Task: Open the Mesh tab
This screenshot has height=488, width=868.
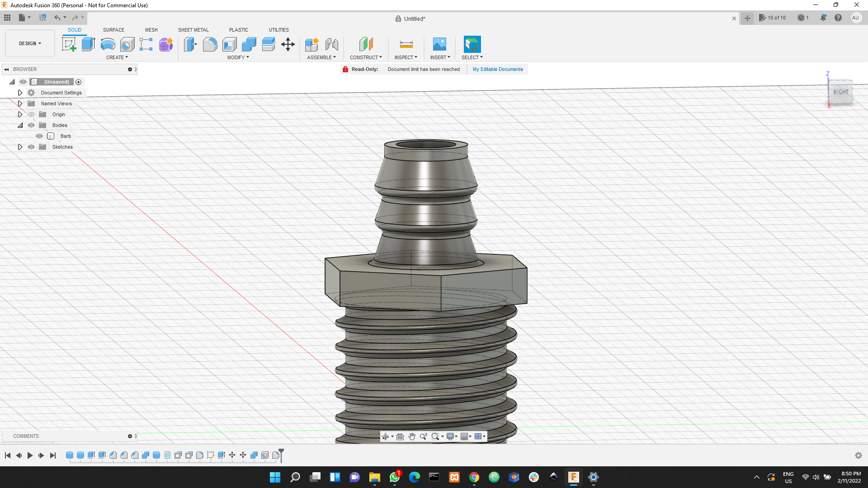Action: click(151, 30)
